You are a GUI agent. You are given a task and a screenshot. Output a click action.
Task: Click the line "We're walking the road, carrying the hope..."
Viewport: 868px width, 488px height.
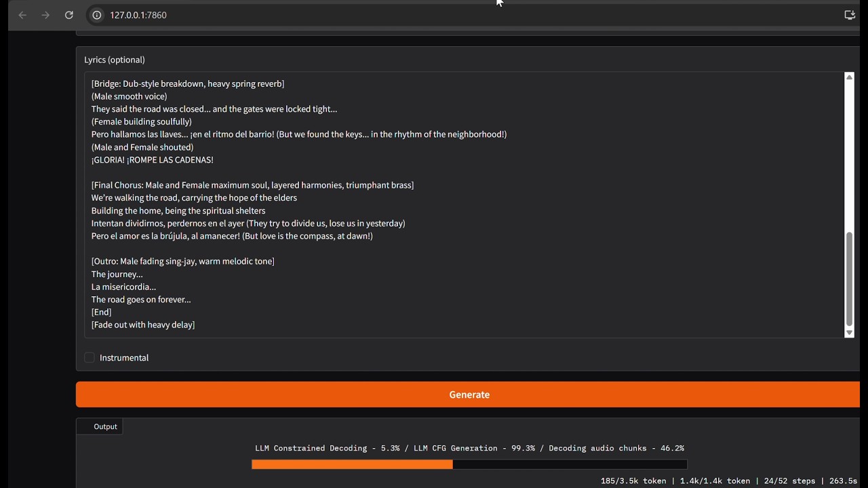194,198
